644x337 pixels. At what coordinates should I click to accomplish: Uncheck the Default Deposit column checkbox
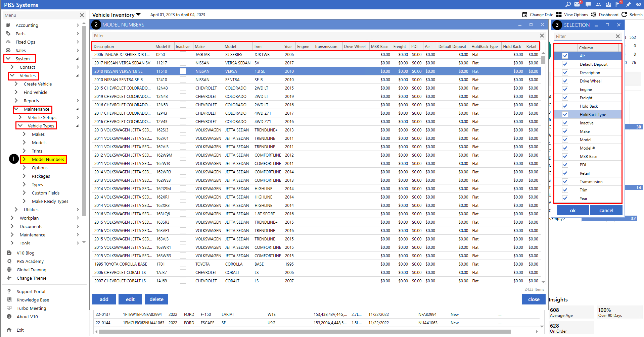click(565, 64)
